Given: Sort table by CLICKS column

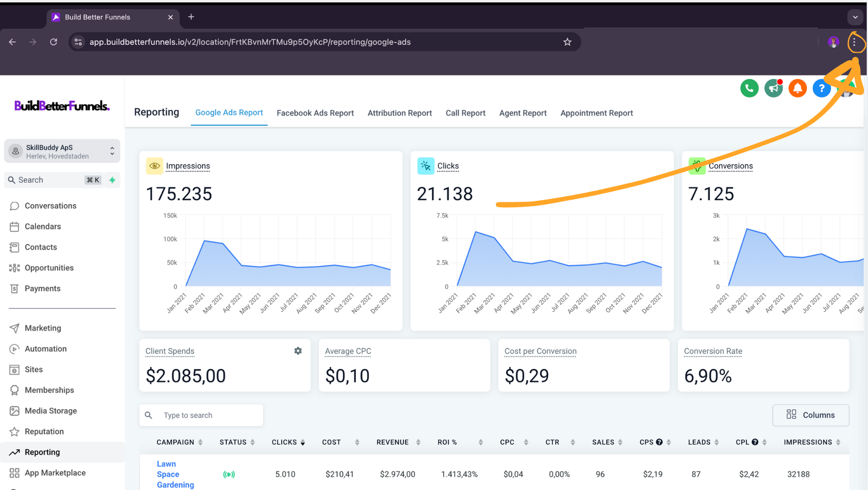Looking at the screenshot, I should [x=288, y=442].
